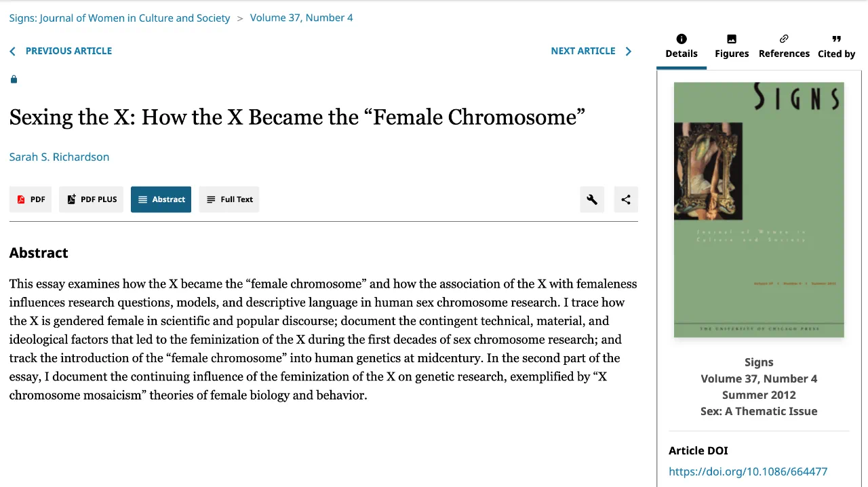Open Volume 37, Number 4 issue
Image resolution: width=868 pixels, height=487 pixels.
[x=301, y=18]
